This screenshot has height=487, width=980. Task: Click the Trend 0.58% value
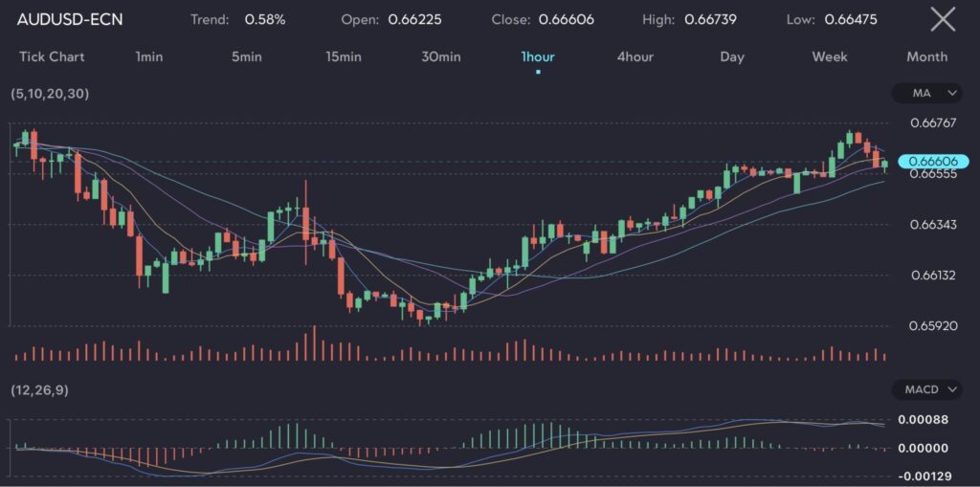tap(265, 19)
